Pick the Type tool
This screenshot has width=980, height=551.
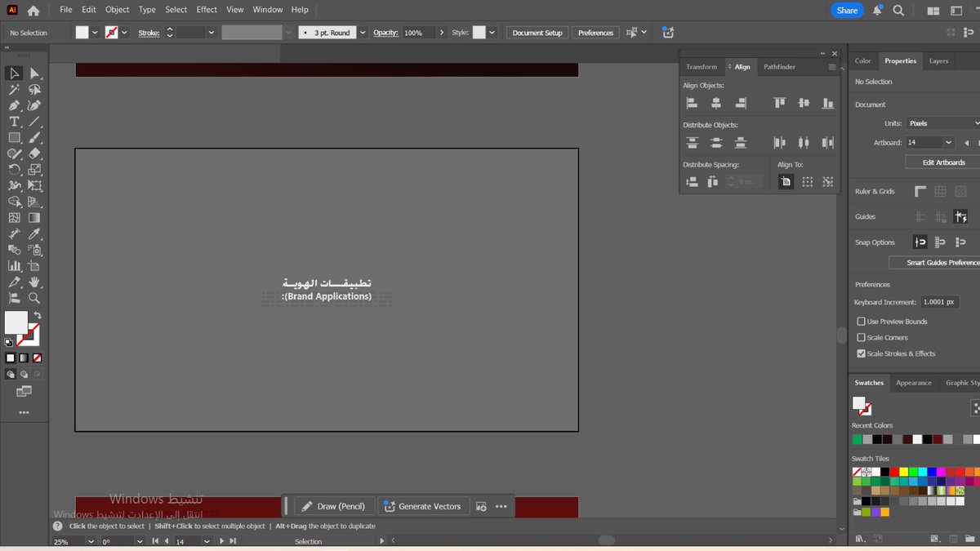(14, 122)
